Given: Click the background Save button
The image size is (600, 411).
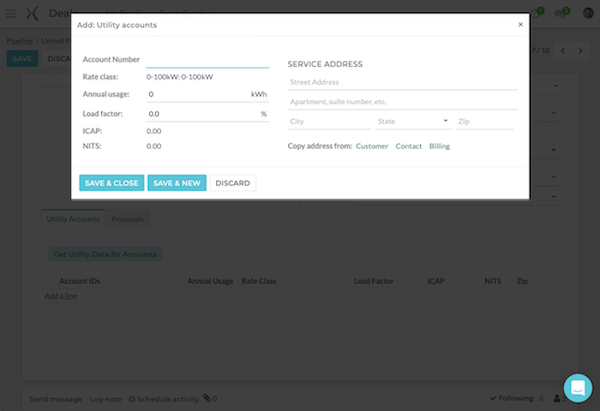Looking at the screenshot, I should click(x=22, y=59).
